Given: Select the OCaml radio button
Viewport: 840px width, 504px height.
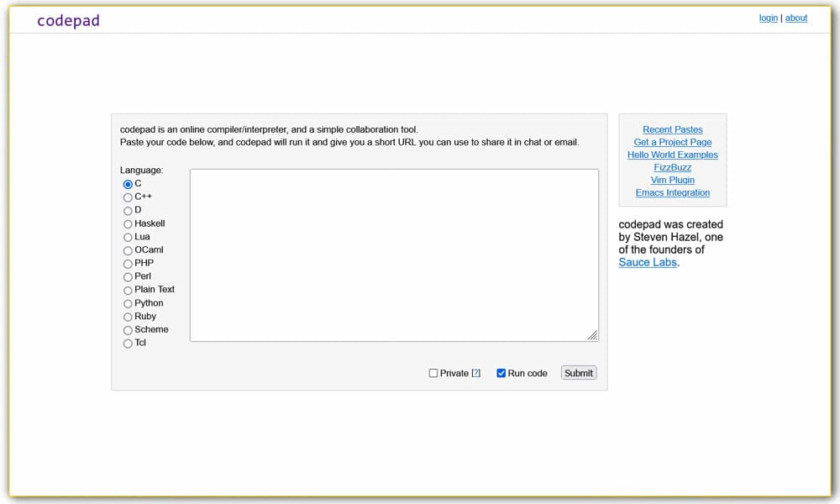Looking at the screenshot, I should [x=128, y=250].
